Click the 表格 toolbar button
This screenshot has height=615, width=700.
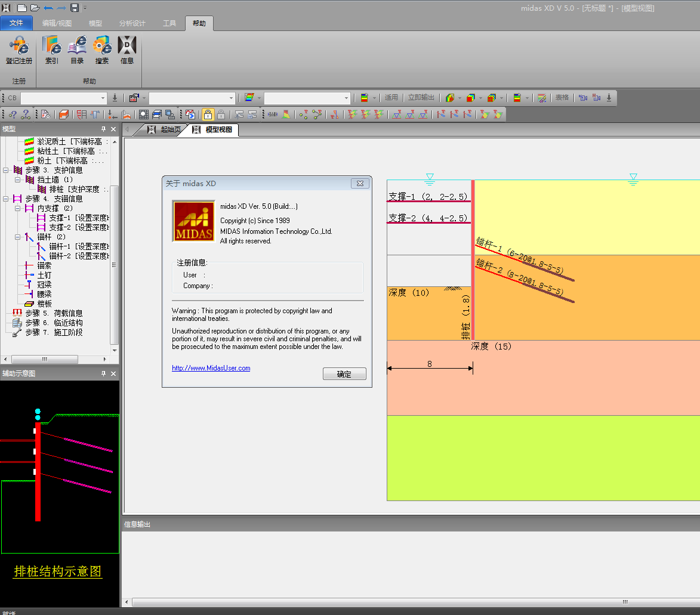pyautogui.click(x=562, y=97)
